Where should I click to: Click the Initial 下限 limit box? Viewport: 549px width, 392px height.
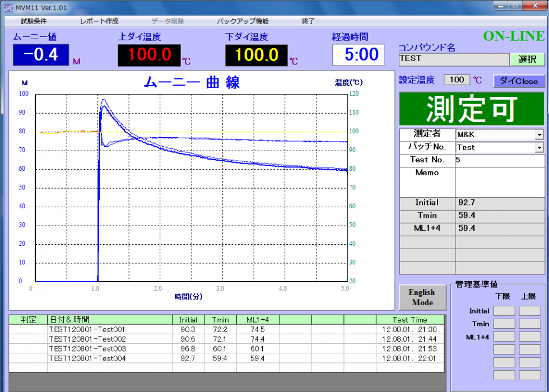pyautogui.click(x=504, y=311)
